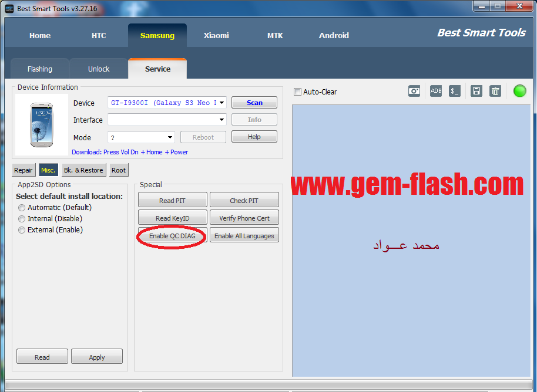Viewport: 537px width, 392px height.
Task: Select the Service sub-tab
Action: coord(157,69)
